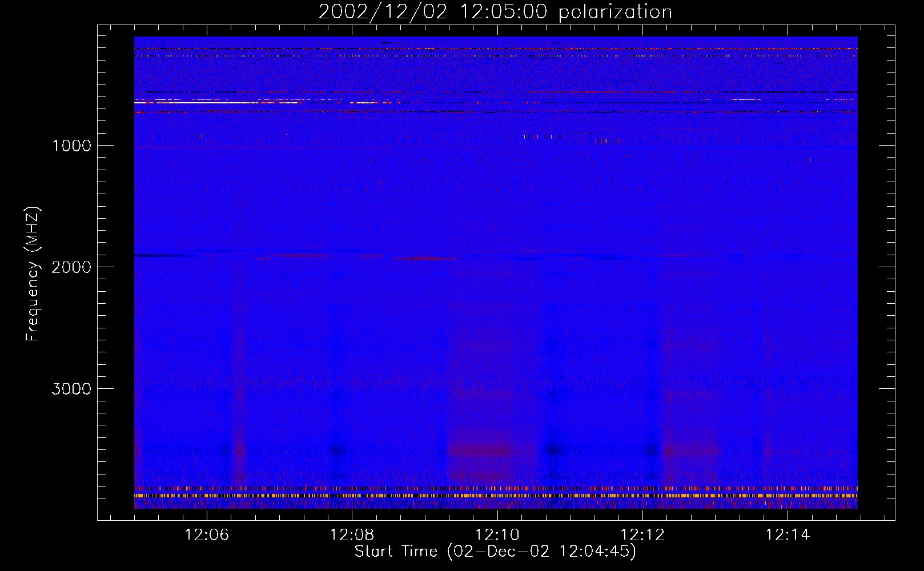Screen dimensions: 924x571
Task: Click the 12:06 time tick label
Action: [207, 535]
